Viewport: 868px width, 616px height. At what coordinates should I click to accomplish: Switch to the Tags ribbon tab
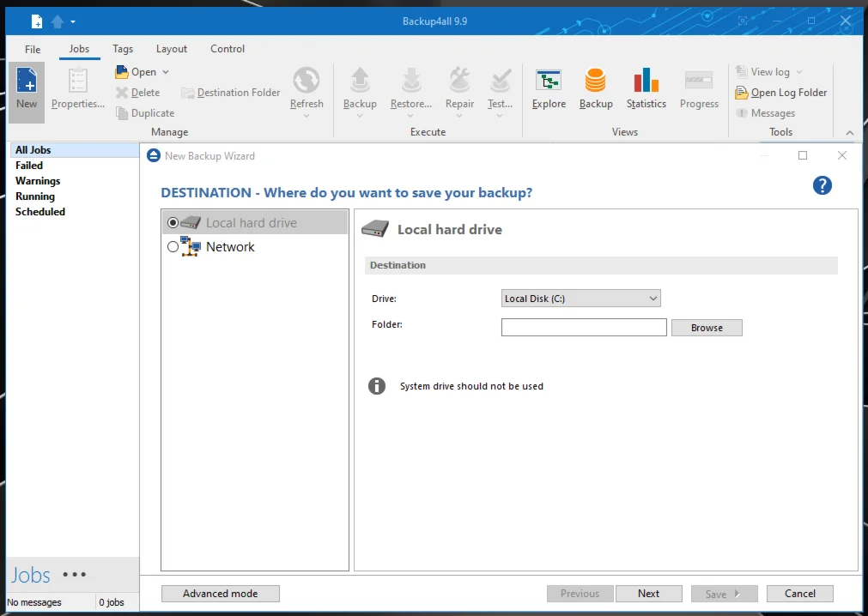click(x=123, y=49)
